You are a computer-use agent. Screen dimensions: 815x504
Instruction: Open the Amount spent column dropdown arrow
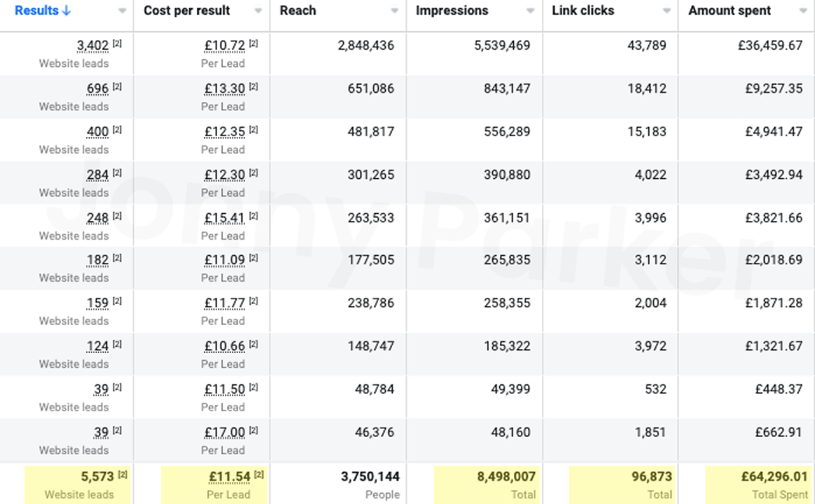pyautogui.click(x=802, y=11)
